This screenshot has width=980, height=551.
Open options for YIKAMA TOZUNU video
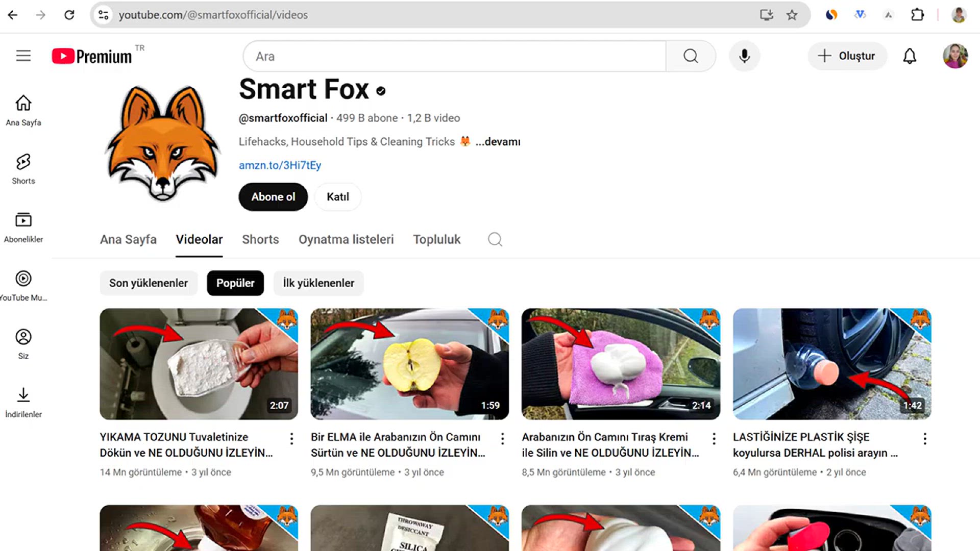[x=291, y=439]
